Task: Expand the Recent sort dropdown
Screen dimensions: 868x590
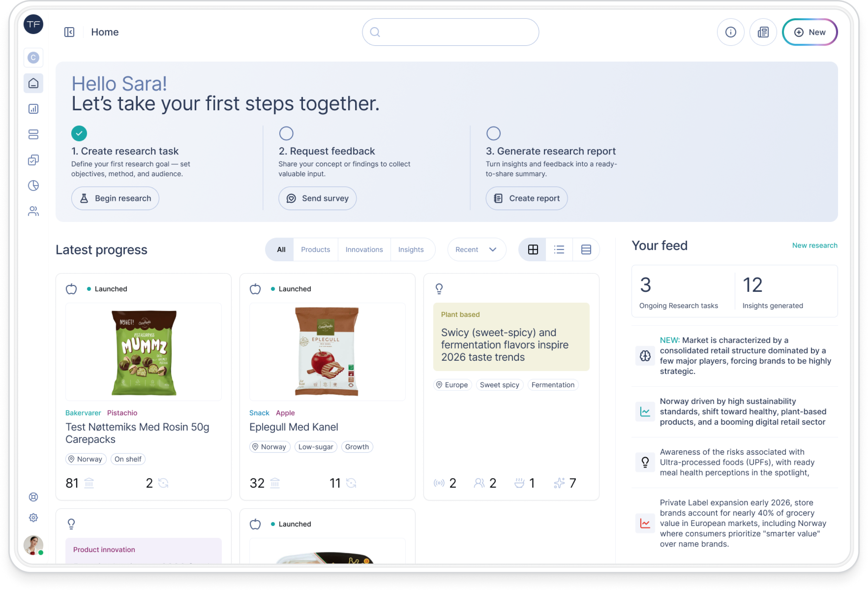Action: click(x=476, y=249)
